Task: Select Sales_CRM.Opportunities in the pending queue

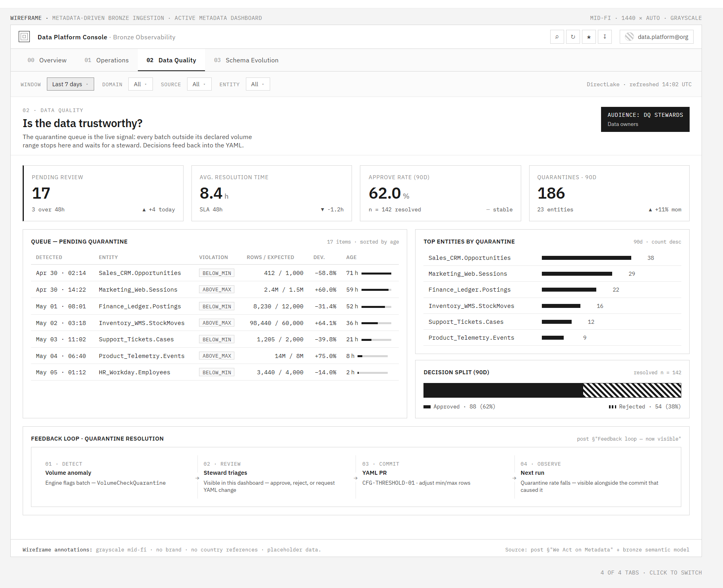Action: click(x=215, y=273)
